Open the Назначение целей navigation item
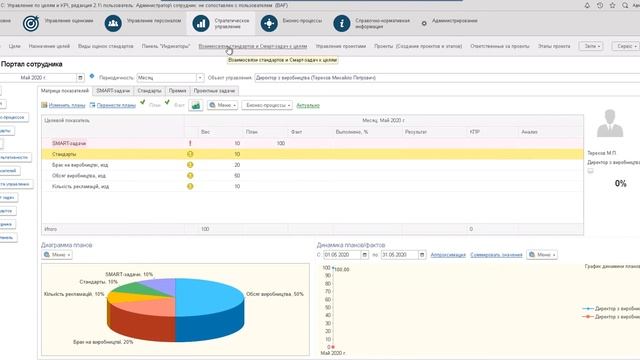Image resolution: width=640 pixels, height=360 pixels. pos(49,46)
